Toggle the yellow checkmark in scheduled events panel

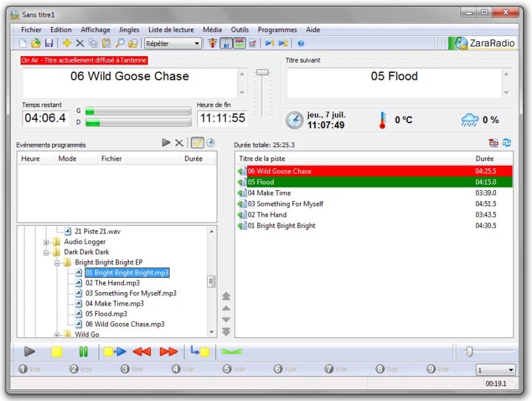tap(197, 142)
